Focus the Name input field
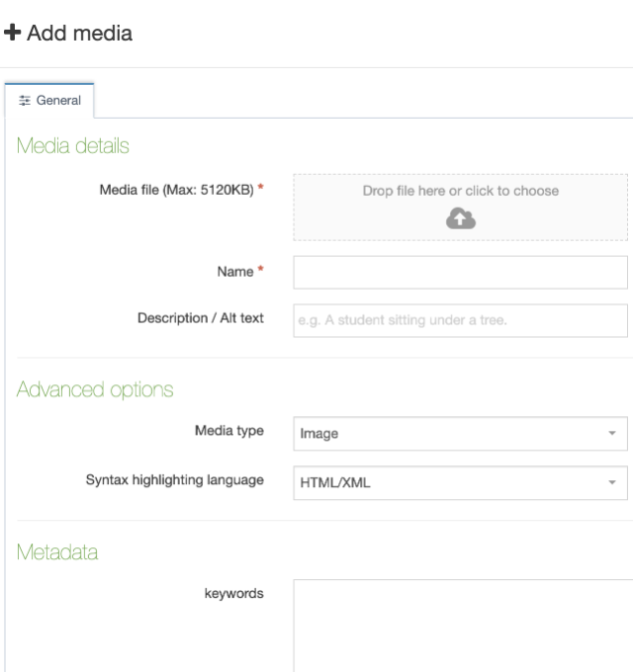This screenshot has width=633, height=672. coord(460,273)
